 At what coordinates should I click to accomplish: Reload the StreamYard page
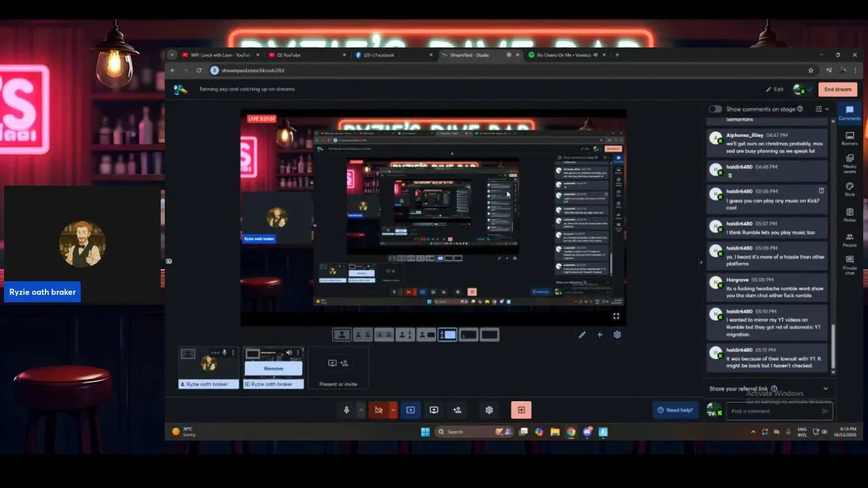pyautogui.click(x=199, y=70)
